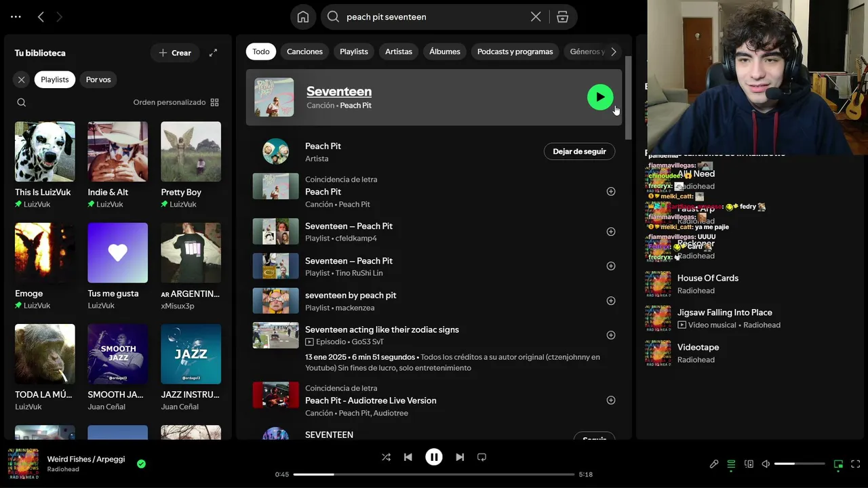Clear the search query text

click(x=536, y=17)
